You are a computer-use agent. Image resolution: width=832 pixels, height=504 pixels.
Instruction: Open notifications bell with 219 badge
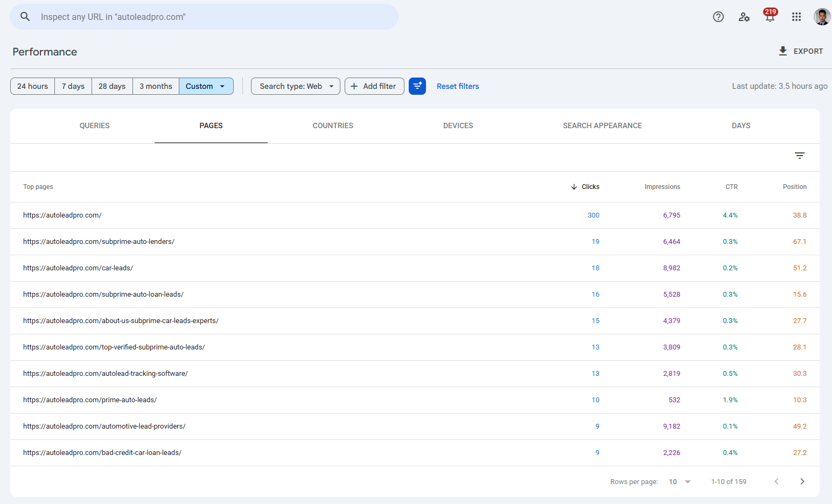[770, 16]
